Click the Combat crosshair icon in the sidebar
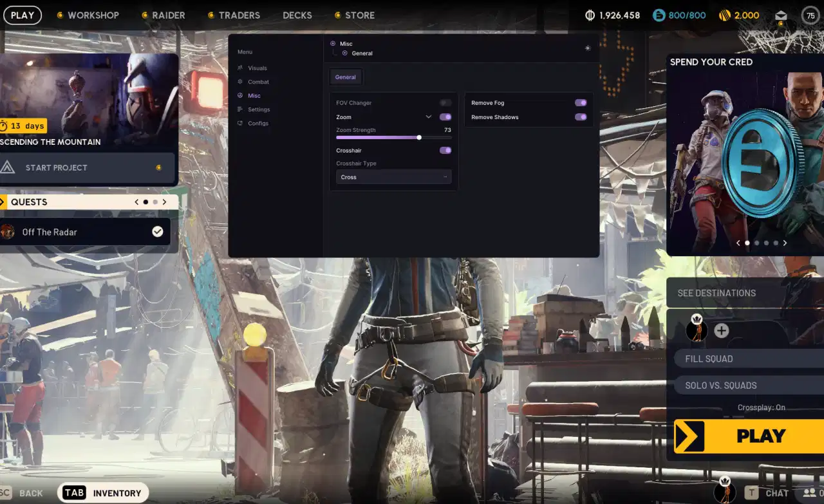 click(240, 82)
